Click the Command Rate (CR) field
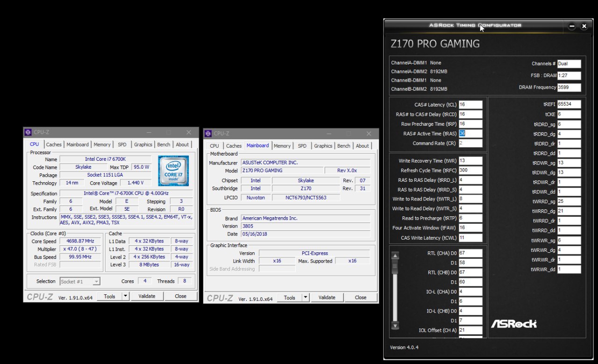 coord(470,143)
